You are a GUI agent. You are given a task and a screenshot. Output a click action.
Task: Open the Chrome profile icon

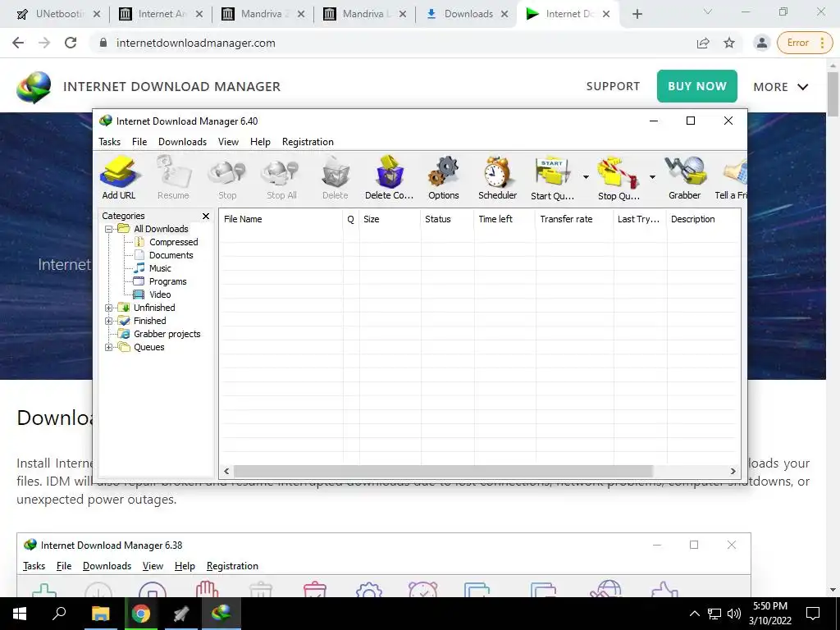[x=761, y=43]
